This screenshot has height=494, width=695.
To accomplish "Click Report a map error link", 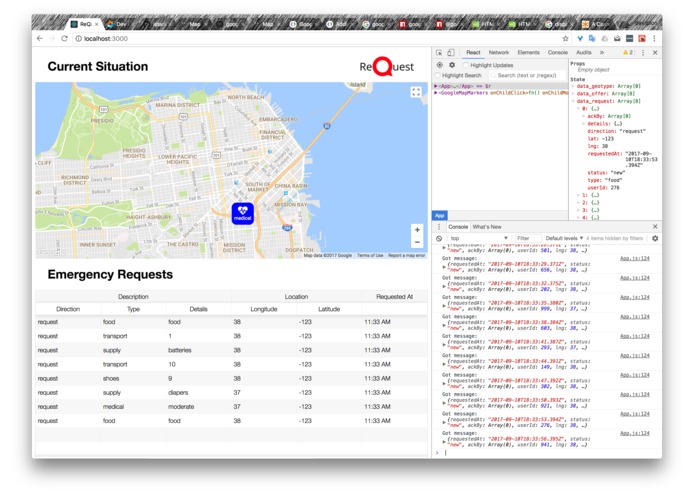I will pyautogui.click(x=406, y=256).
